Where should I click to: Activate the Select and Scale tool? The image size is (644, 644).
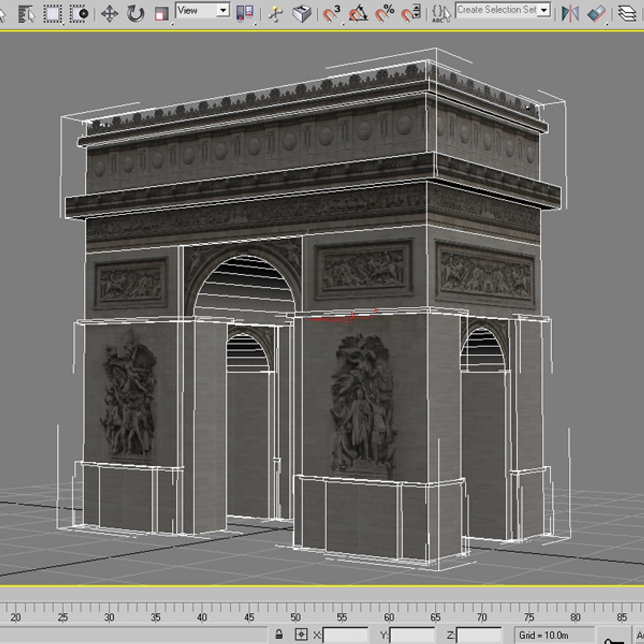pyautogui.click(x=162, y=14)
